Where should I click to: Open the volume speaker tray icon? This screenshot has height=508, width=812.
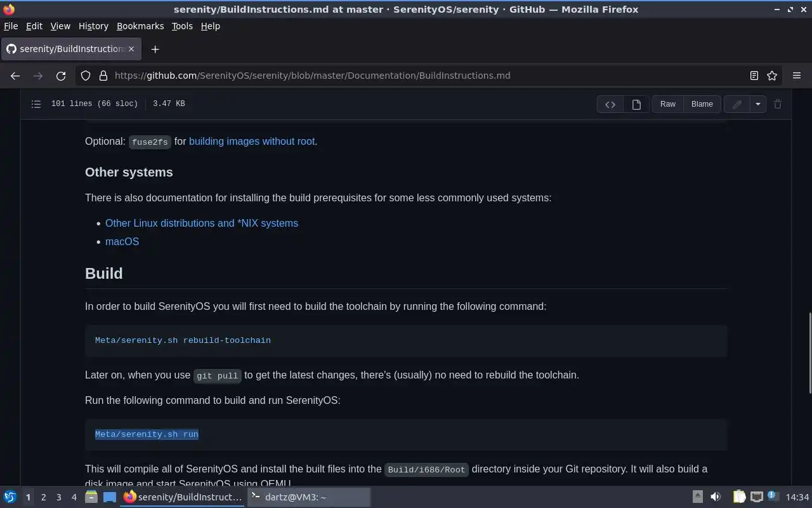(716, 497)
